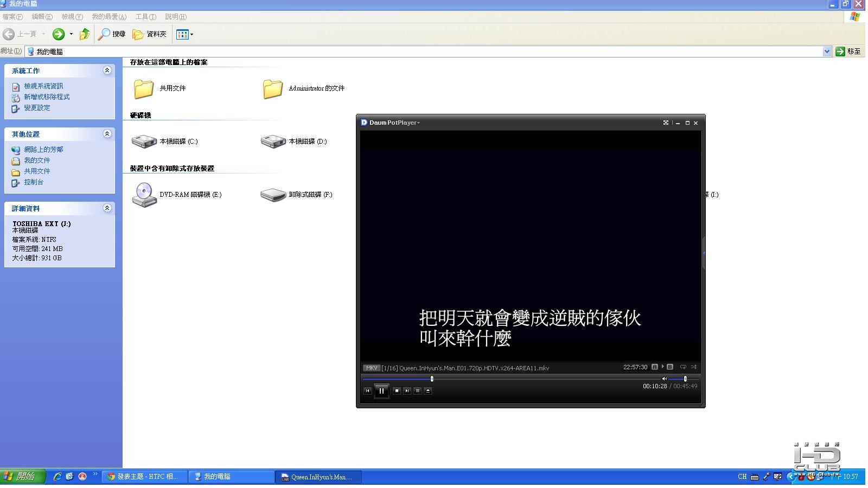Select the 共用文件 folder icon
Image resolution: width=868 pixels, height=488 pixels.
[x=144, y=88]
